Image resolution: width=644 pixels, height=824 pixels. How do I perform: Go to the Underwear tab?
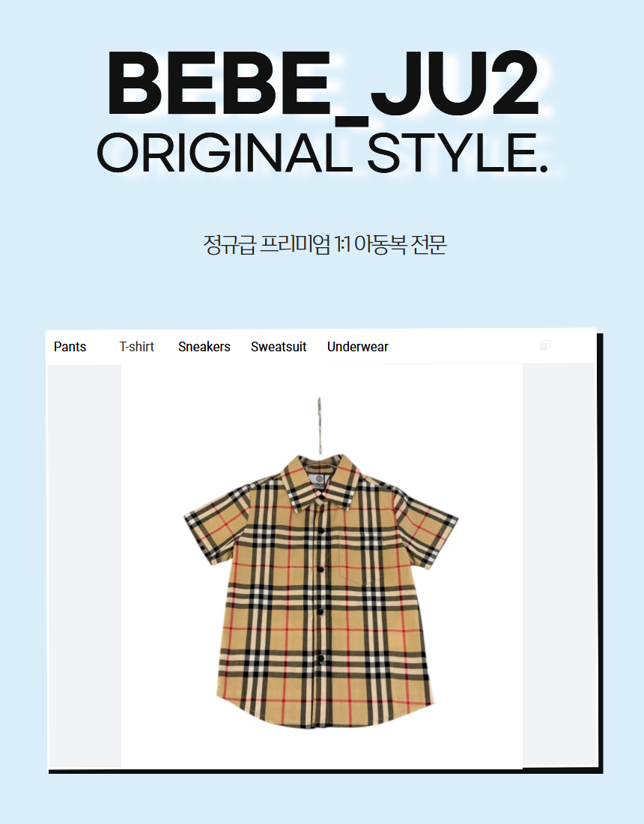tap(358, 347)
